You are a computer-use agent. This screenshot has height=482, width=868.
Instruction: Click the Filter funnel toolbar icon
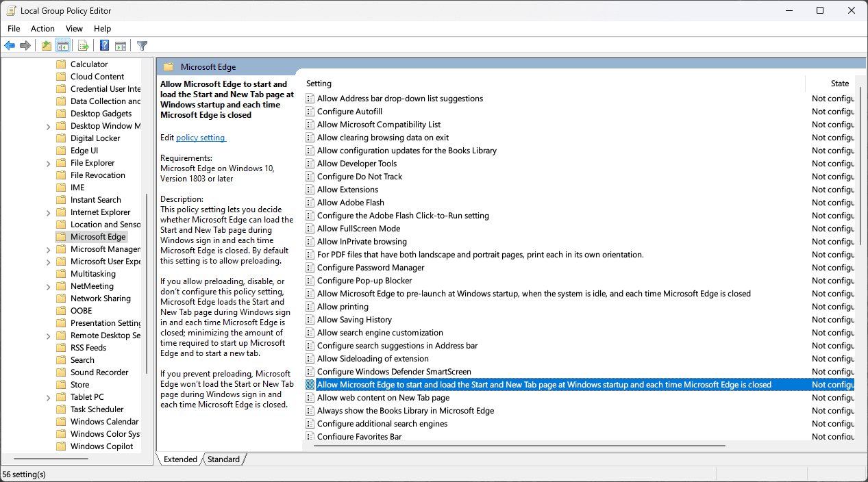tap(142, 46)
